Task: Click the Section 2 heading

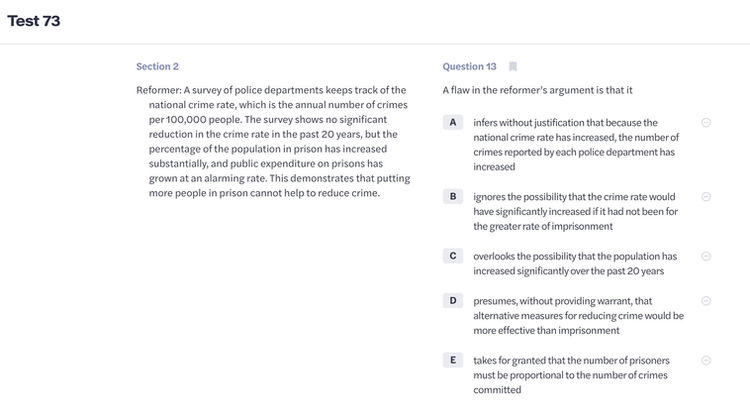Action: [157, 67]
